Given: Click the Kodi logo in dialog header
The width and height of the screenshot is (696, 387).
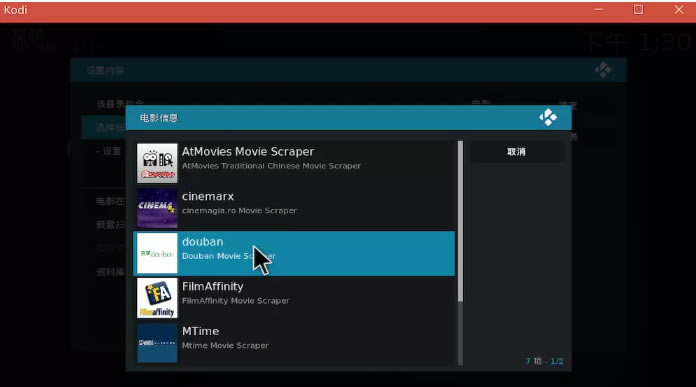Looking at the screenshot, I should pyautogui.click(x=548, y=118).
